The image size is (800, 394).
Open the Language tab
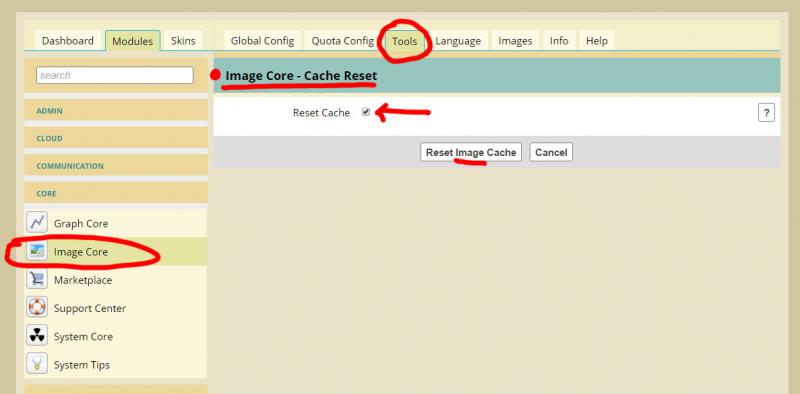tap(458, 41)
